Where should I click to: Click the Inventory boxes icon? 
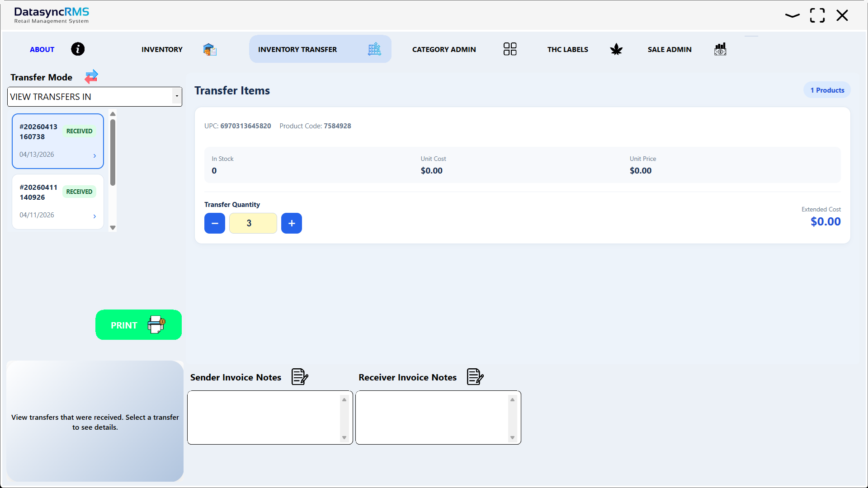[210, 49]
